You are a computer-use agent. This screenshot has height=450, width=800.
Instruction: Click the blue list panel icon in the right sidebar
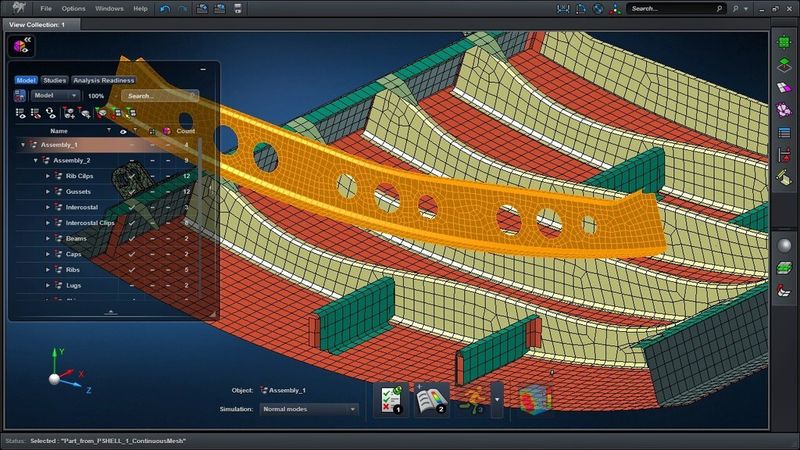point(784,133)
